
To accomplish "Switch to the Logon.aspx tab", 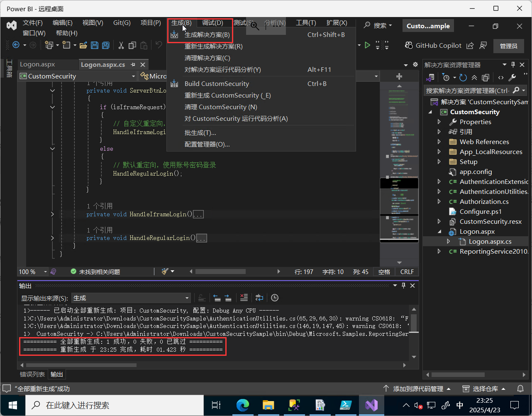I will point(37,64).
